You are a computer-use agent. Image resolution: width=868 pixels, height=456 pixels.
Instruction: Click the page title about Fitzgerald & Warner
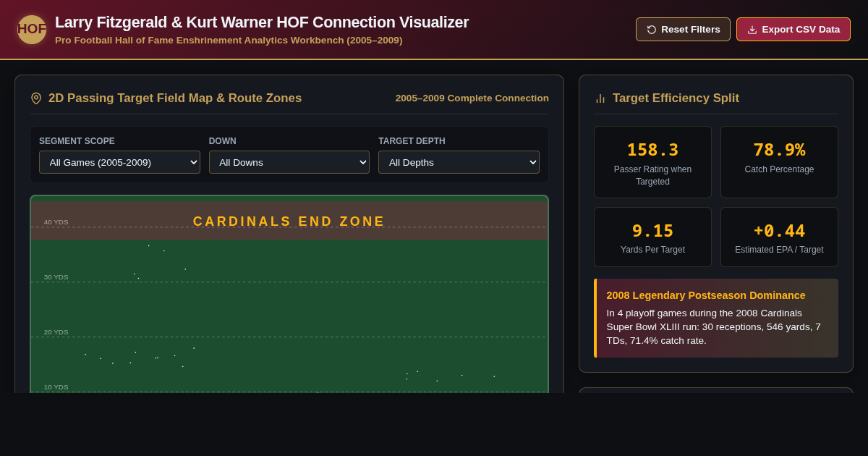[262, 22]
